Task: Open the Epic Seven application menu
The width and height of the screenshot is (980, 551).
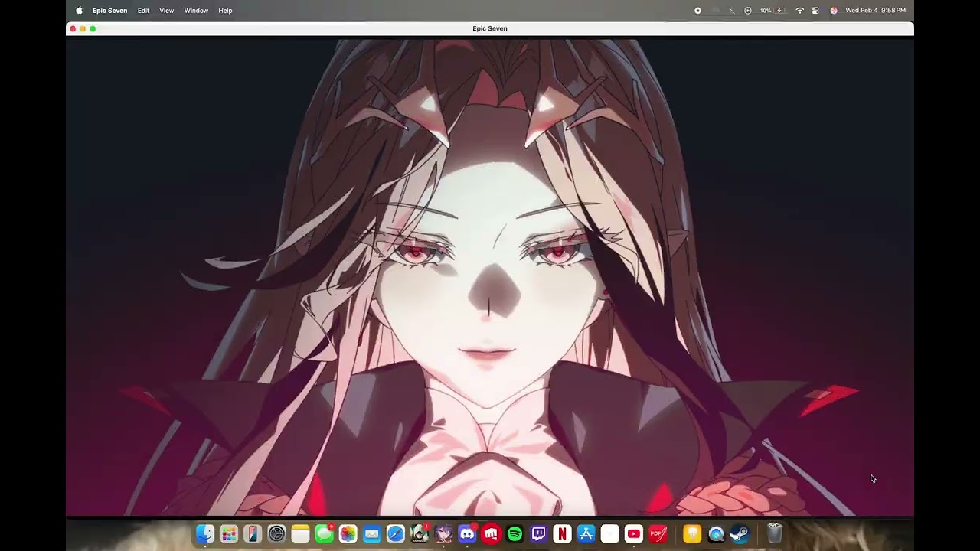Action: tap(109, 11)
